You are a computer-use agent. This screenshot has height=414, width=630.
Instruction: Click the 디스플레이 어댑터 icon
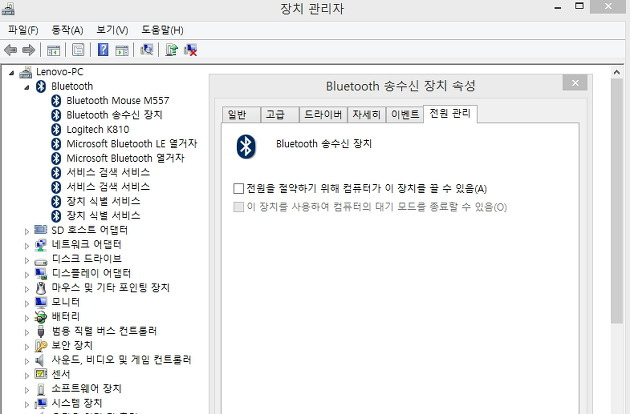[x=41, y=274]
